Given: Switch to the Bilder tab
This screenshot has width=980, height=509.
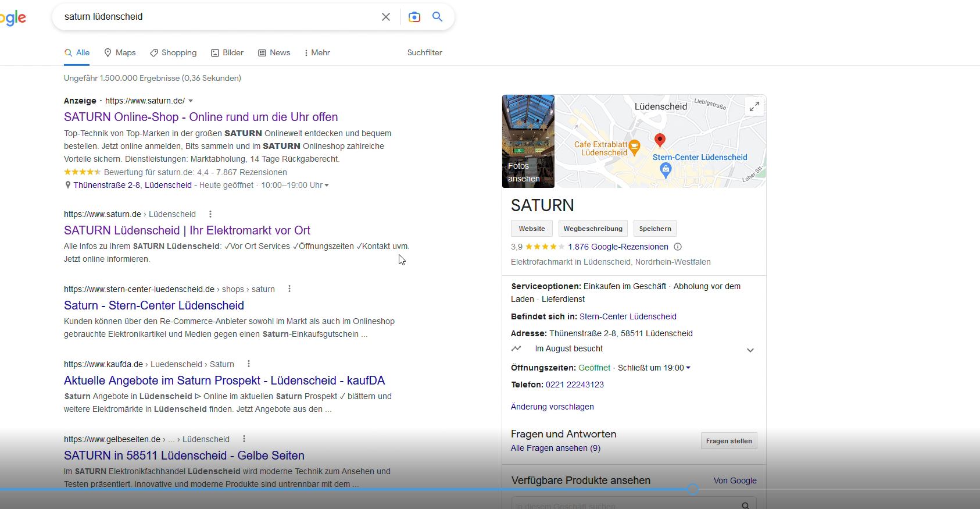Looking at the screenshot, I should (x=227, y=52).
